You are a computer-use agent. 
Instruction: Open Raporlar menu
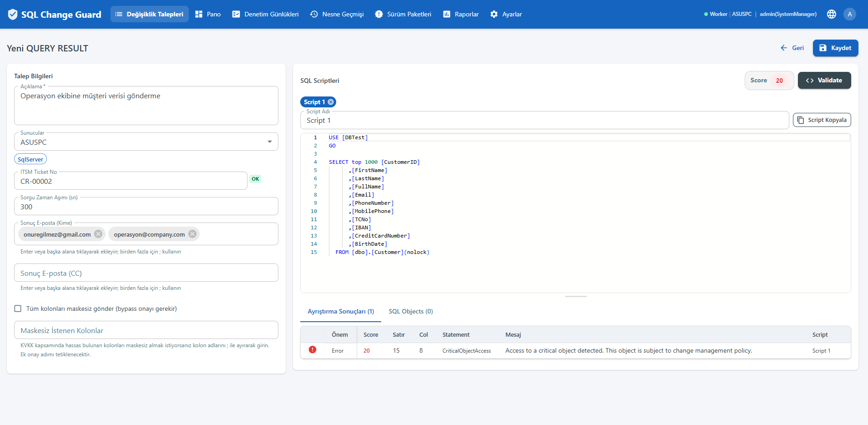coord(461,14)
